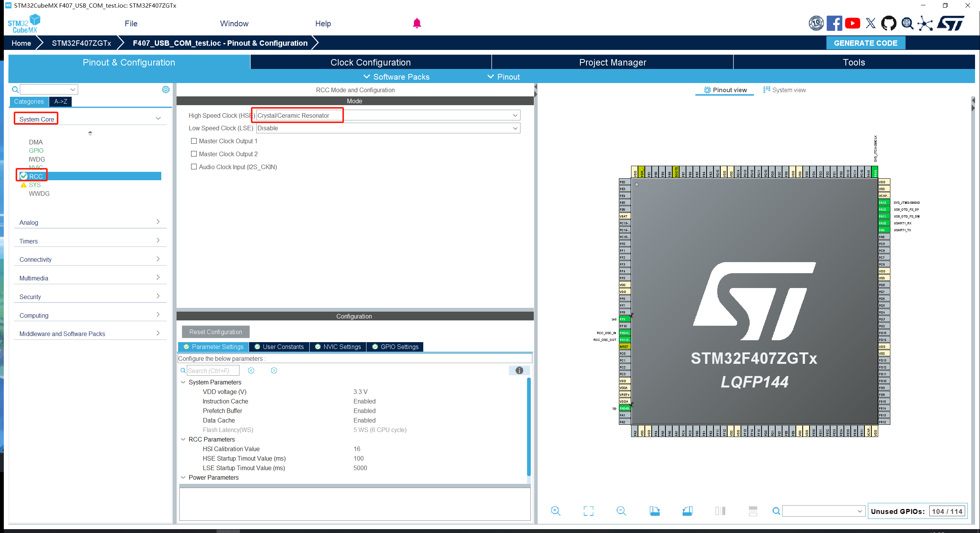
Task: Open the High Speed Clock (HSE) dropdown
Action: (x=515, y=115)
